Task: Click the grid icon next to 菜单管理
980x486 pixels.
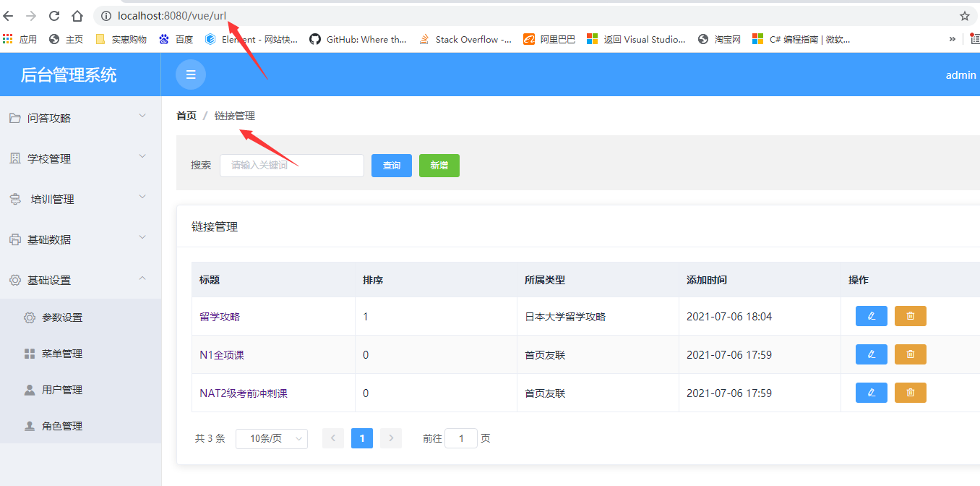Action: point(30,353)
